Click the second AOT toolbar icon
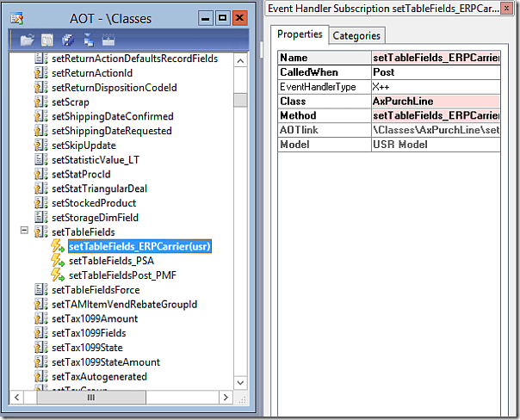This screenshot has width=520, height=420. 47,40
